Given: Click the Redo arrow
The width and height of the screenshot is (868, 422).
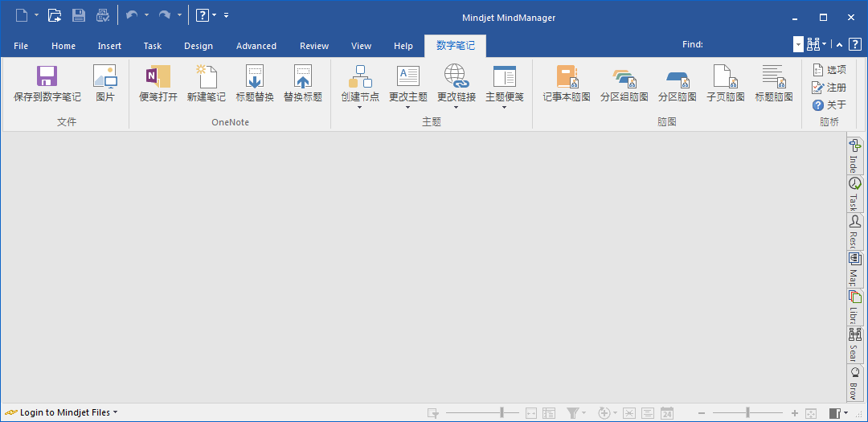Looking at the screenshot, I should [165, 15].
